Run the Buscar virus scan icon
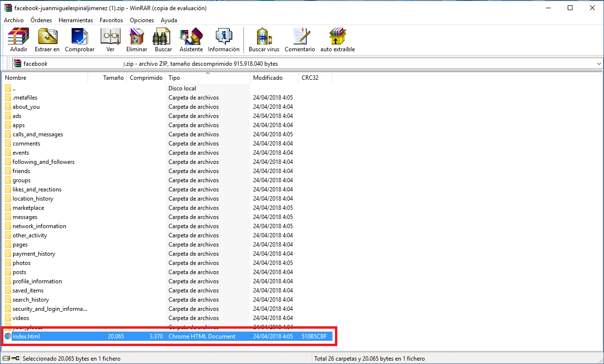The image size is (604, 364). 264,36
